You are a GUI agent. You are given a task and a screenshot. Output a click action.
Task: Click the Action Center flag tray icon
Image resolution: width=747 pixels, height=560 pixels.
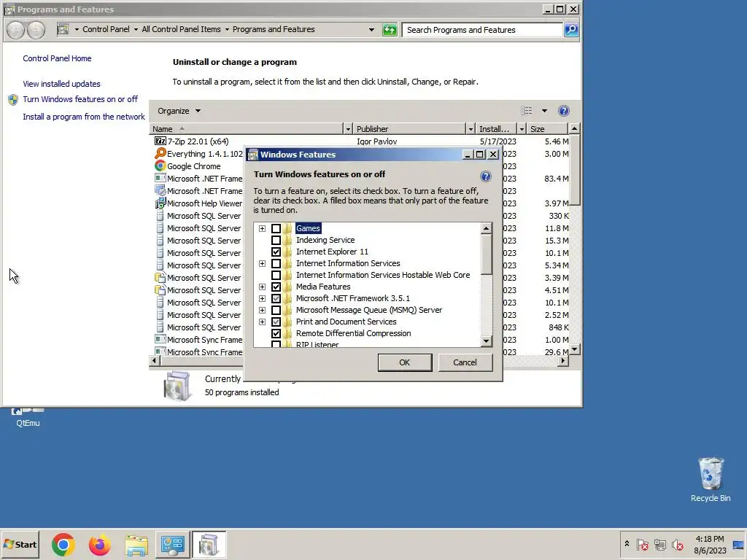(642, 544)
